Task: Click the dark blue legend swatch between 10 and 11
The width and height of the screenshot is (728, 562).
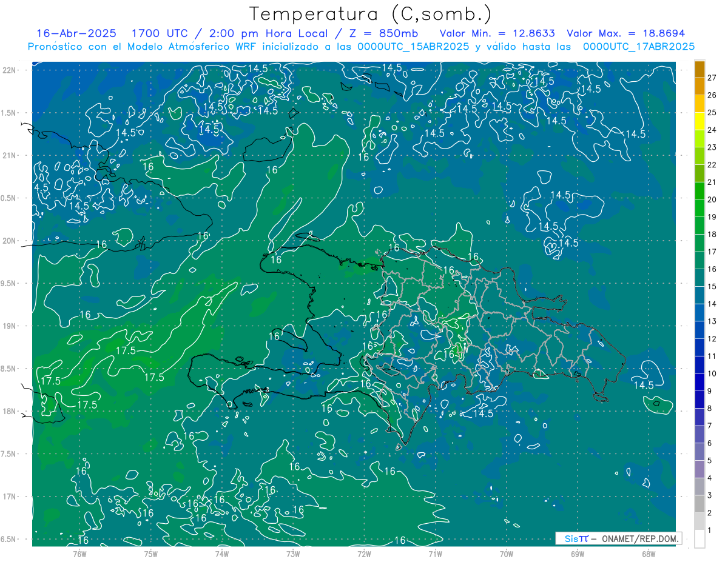Action: 699,365
